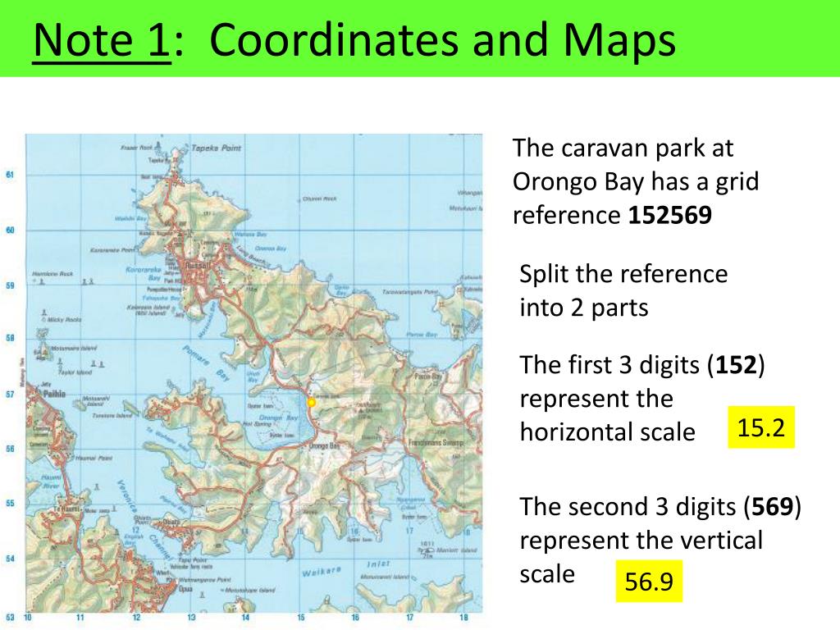840x630 pixels.
Task: Click the "Coordinates and Maps" title text
Action: click(442, 41)
